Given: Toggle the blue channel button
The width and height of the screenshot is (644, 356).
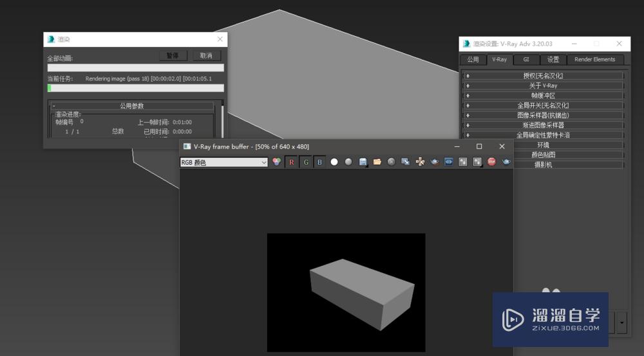Looking at the screenshot, I should coord(319,162).
